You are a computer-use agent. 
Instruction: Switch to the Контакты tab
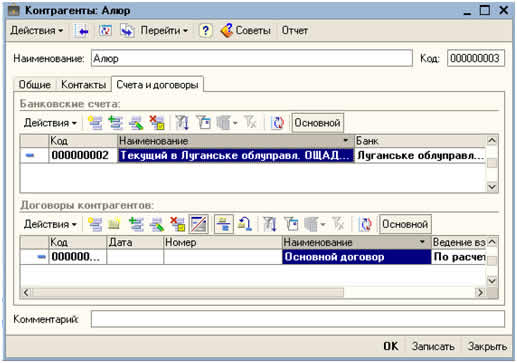point(84,85)
